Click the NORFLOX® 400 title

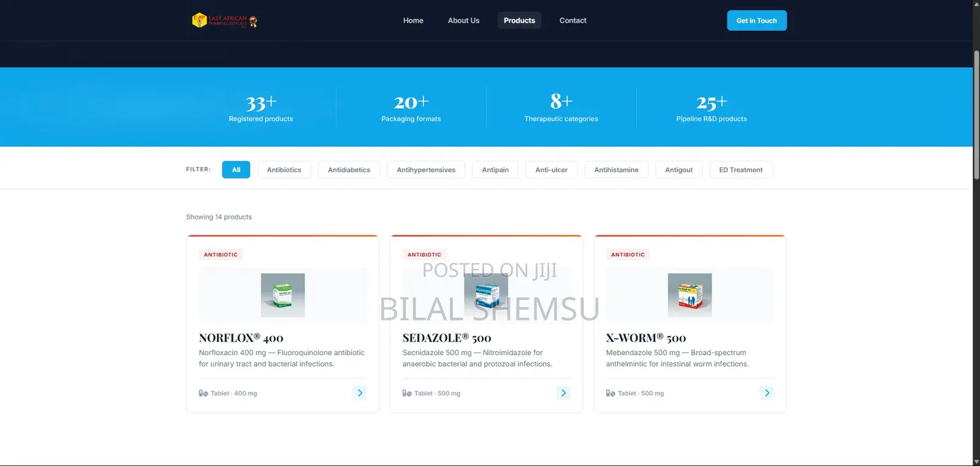[241, 338]
